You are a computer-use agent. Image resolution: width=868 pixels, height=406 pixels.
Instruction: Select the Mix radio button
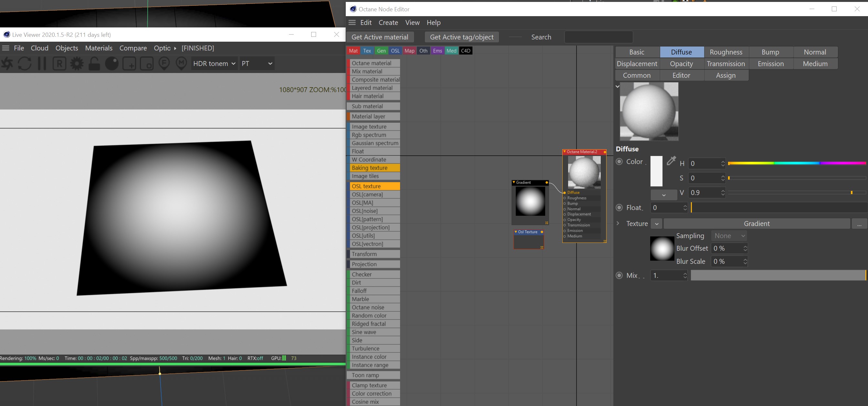619,276
